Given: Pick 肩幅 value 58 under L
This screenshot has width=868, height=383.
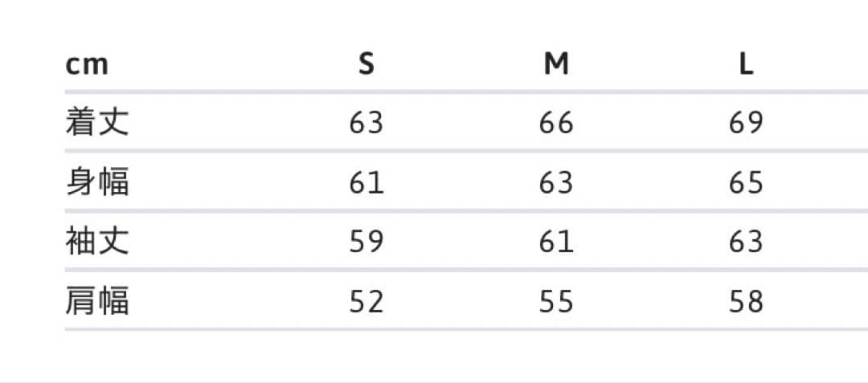Looking at the screenshot, I should [747, 302].
